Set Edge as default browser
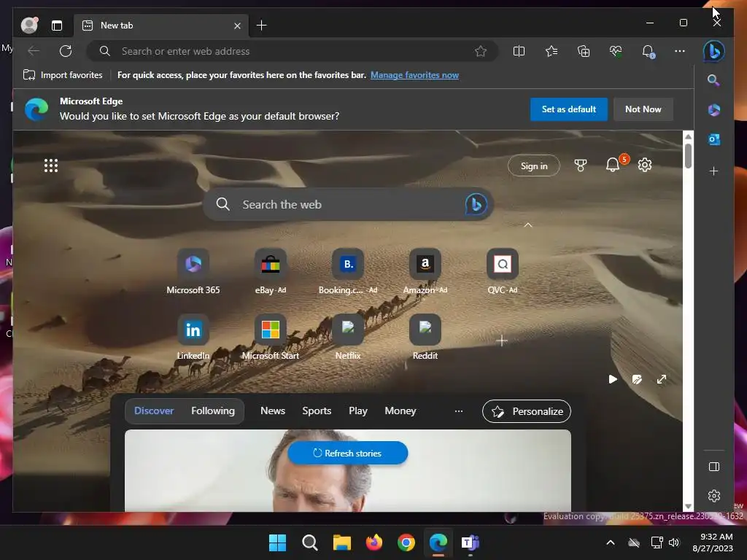This screenshot has height=560, width=747. [x=569, y=109]
